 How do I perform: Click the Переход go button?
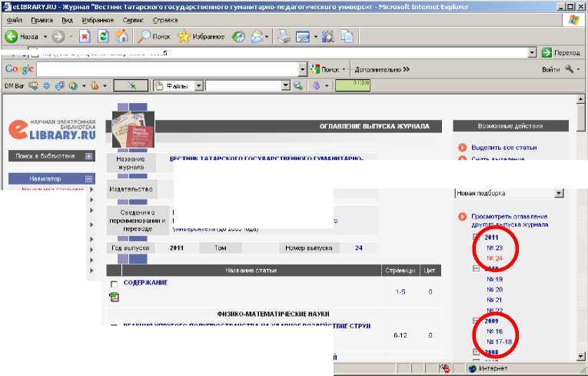pyautogui.click(x=561, y=53)
